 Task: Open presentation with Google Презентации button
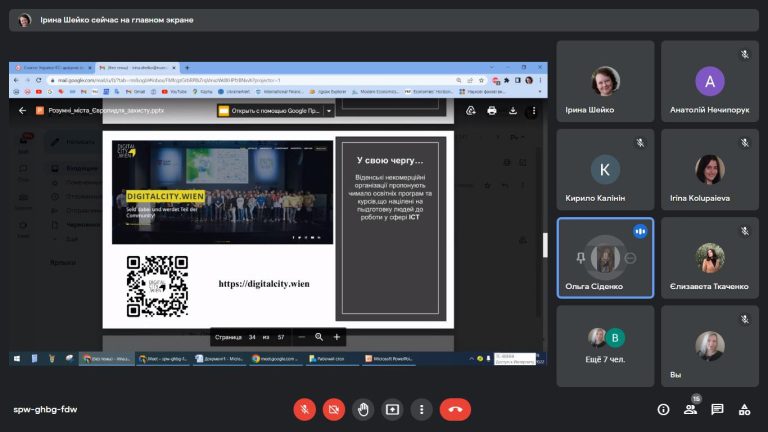point(270,111)
